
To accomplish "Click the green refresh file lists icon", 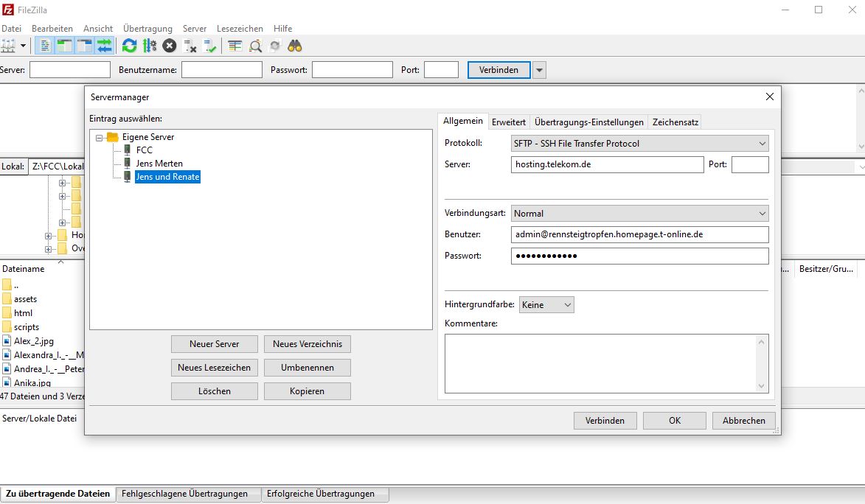I will (130, 46).
